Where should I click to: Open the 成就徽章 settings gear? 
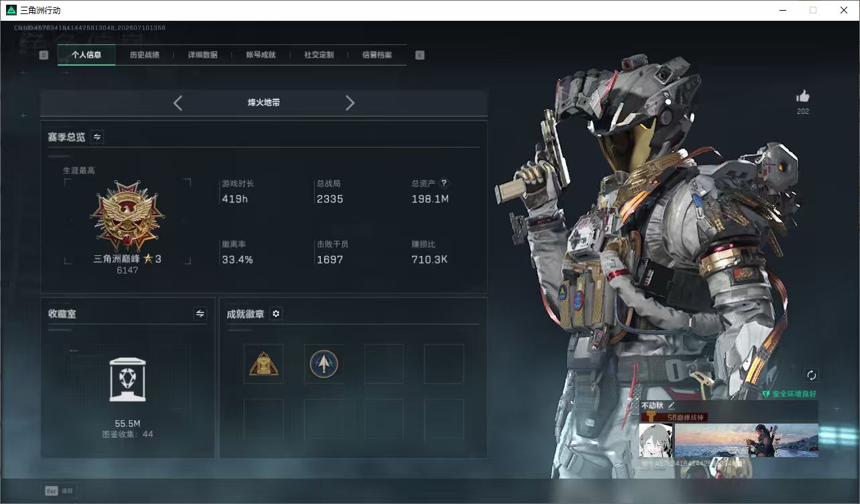(x=276, y=314)
